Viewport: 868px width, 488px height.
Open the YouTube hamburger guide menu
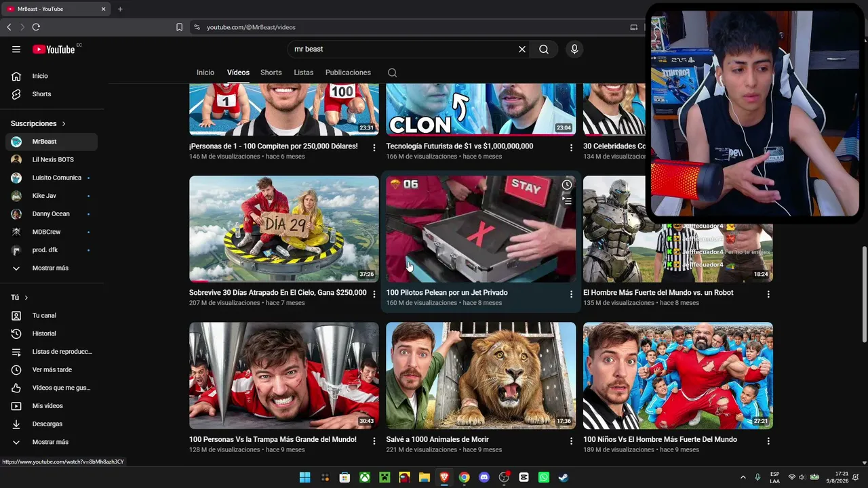16,49
